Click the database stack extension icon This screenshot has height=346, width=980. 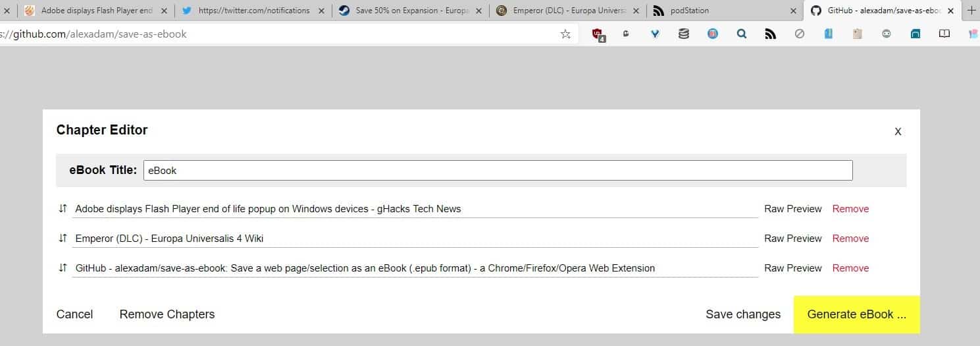coord(684,34)
